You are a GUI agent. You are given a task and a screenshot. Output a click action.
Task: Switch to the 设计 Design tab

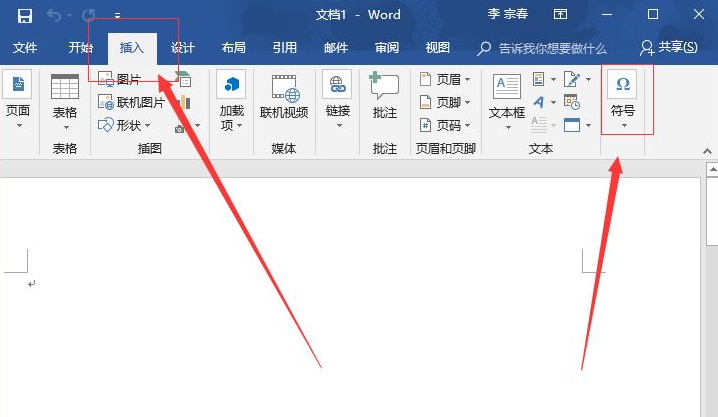coord(183,47)
